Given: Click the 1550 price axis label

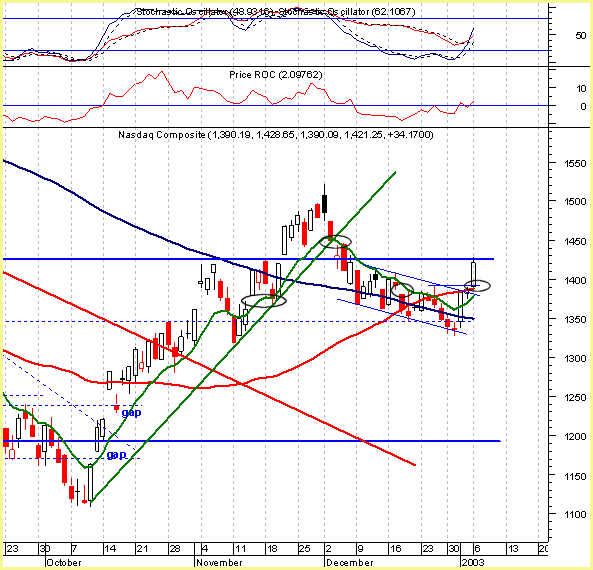Looking at the screenshot, I should [x=575, y=164].
